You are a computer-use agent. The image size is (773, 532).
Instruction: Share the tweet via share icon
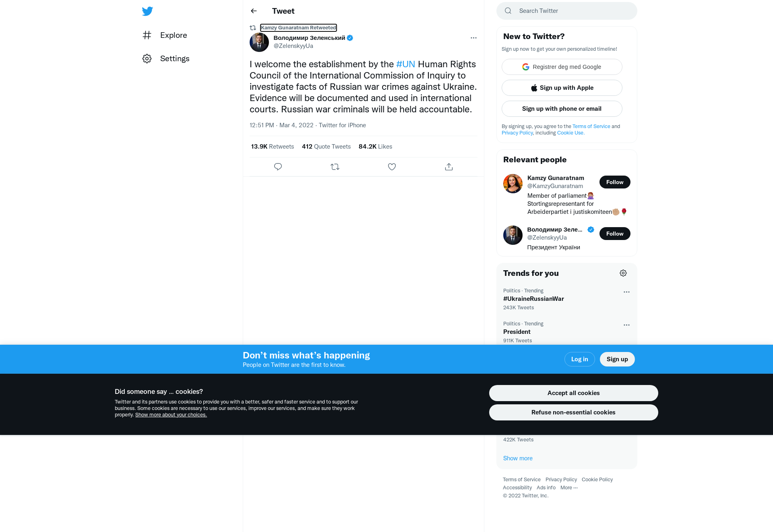tap(449, 167)
